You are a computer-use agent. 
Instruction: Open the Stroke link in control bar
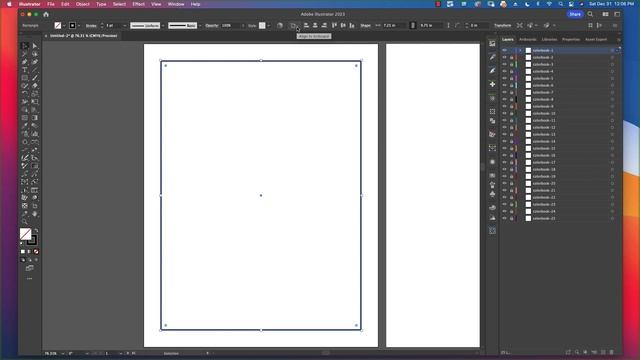tap(91, 25)
